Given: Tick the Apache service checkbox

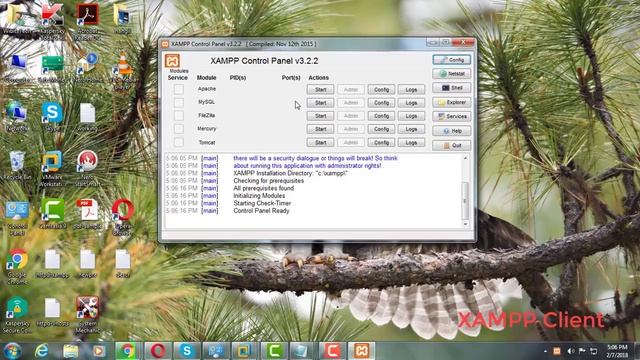Looking at the screenshot, I should coord(178,89).
